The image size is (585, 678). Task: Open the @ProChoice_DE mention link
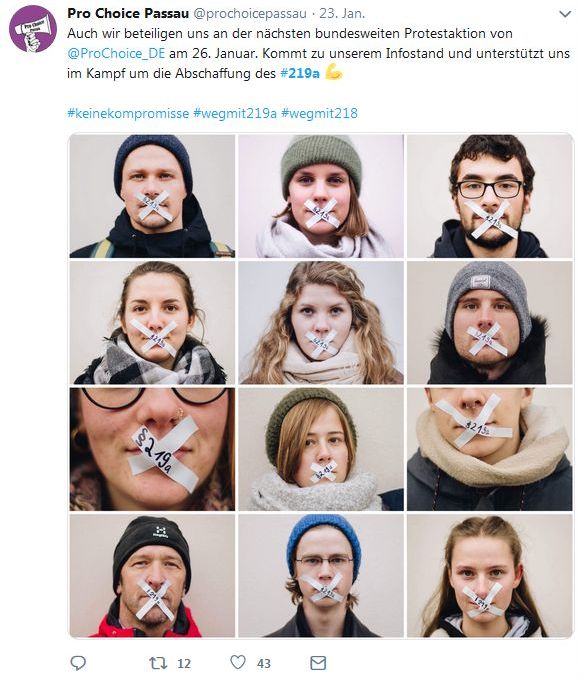[x=116, y=54]
